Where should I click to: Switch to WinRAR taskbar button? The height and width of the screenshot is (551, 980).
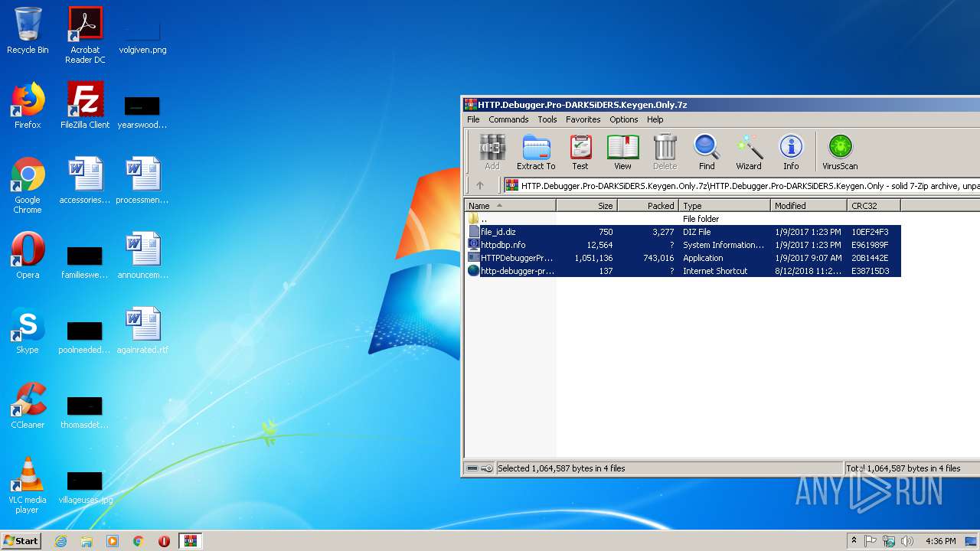pyautogui.click(x=191, y=541)
